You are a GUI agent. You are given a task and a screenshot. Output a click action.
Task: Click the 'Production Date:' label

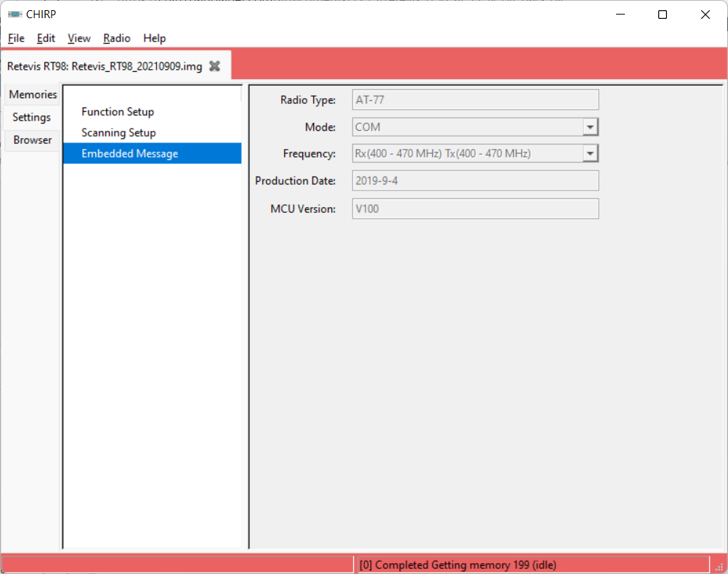pyautogui.click(x=295, y=181)
